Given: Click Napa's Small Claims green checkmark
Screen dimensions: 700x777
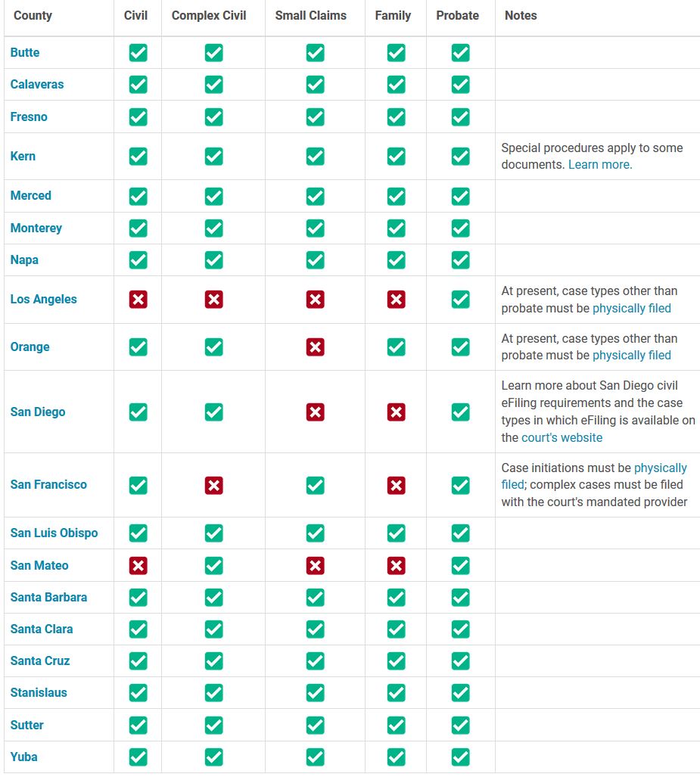Looking at the screenshot, I should 315,260.
